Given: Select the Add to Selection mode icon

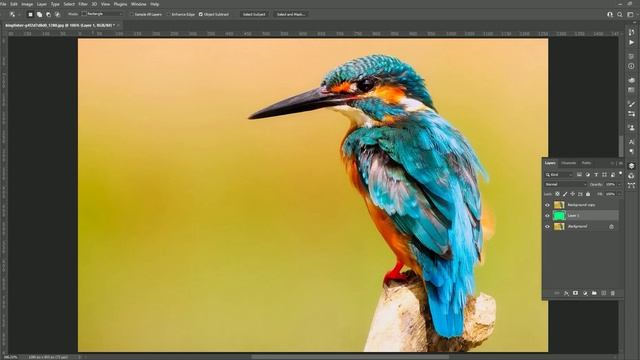Looking at the screenshot, I should click(39, 14).
